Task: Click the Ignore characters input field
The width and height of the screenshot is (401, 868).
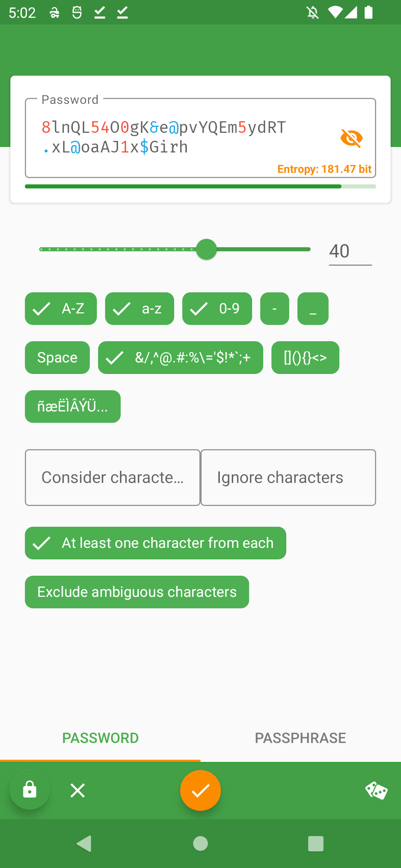Action: pyautogui.click(x=288, y=477)
